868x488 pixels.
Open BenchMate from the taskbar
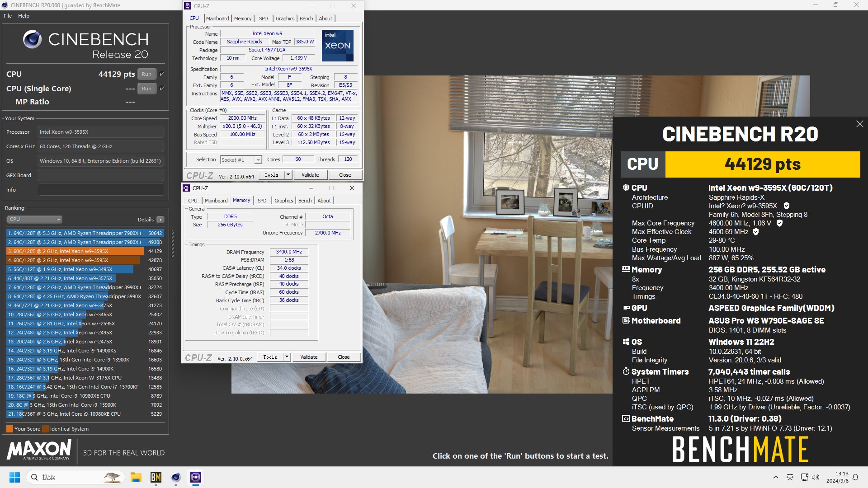(x=156, y=477)
